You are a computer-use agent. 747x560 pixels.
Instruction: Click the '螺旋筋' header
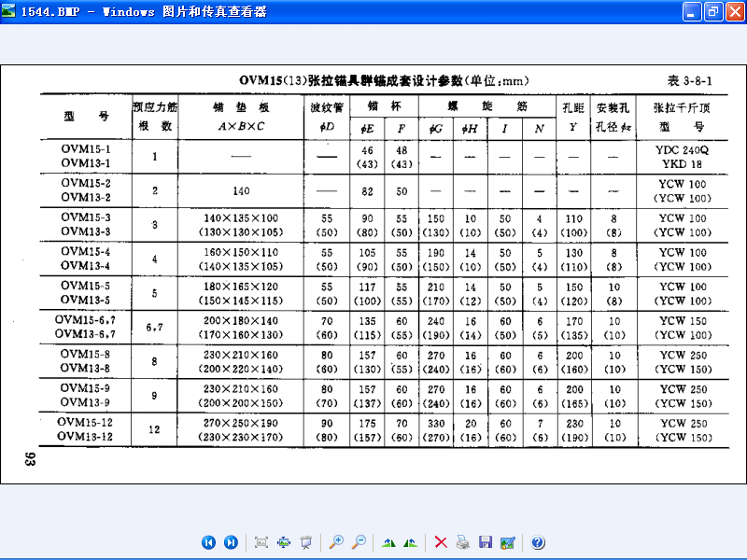click(487, 105)
